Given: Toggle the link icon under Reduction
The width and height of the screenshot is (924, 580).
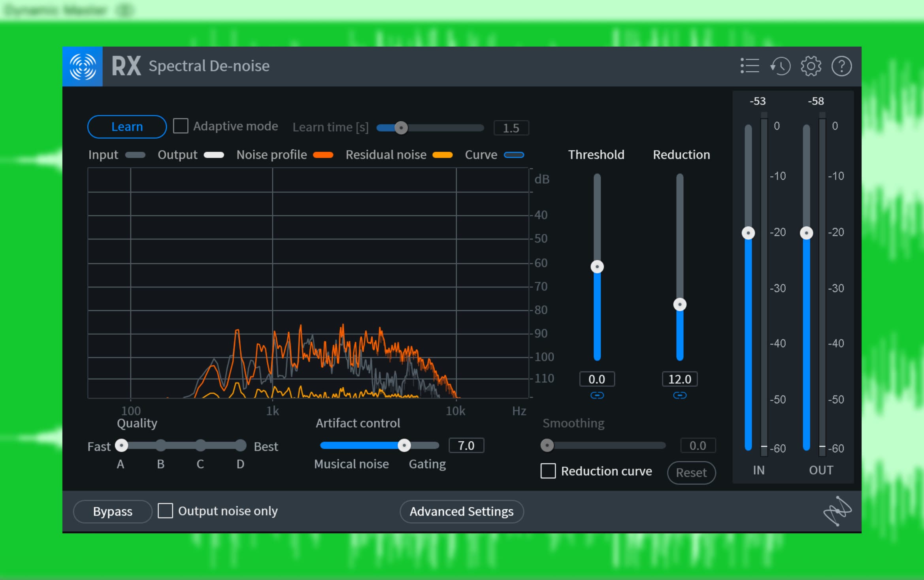Looking at the screenshot, I should (x=679, y=395).
